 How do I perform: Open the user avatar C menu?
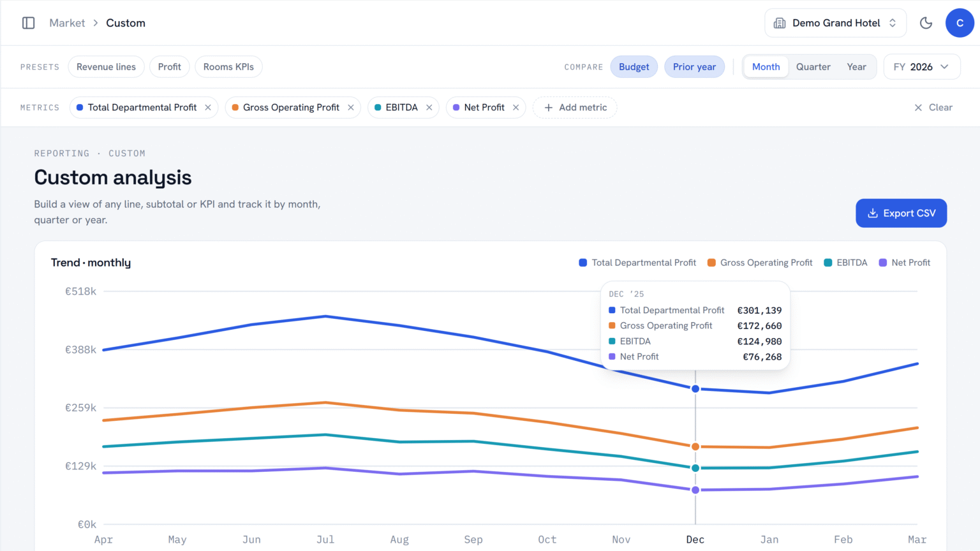pyautogui.click(x=960, y=23)
